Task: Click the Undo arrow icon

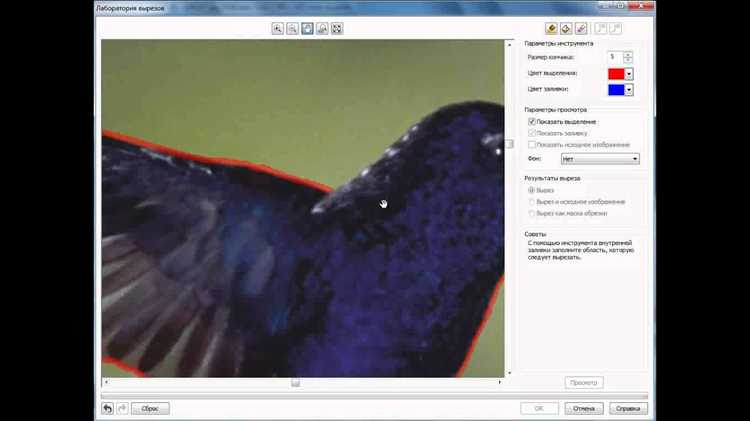Action: 108,409
